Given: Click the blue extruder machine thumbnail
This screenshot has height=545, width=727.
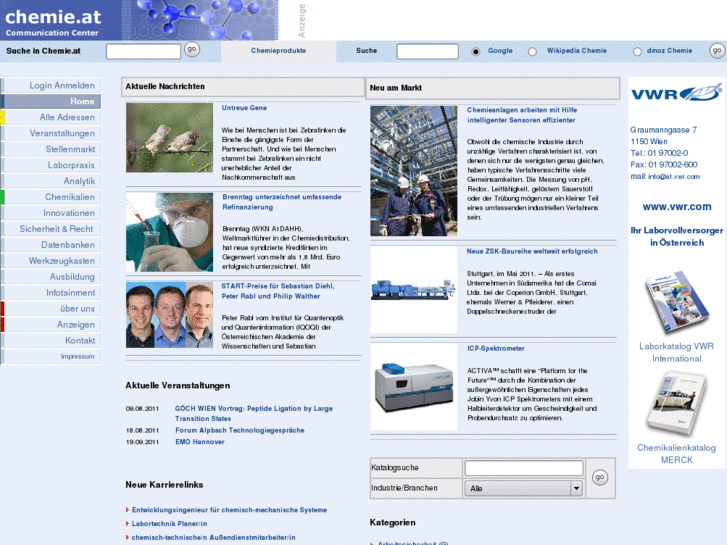Looking at the screenshot, I should coord(414,290).
